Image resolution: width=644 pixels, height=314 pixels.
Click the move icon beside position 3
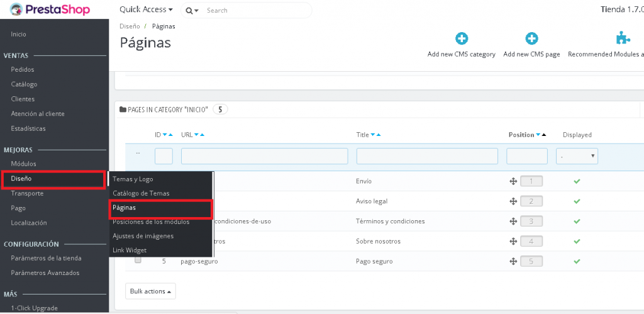pyautogui.click(x=513, y=221)
